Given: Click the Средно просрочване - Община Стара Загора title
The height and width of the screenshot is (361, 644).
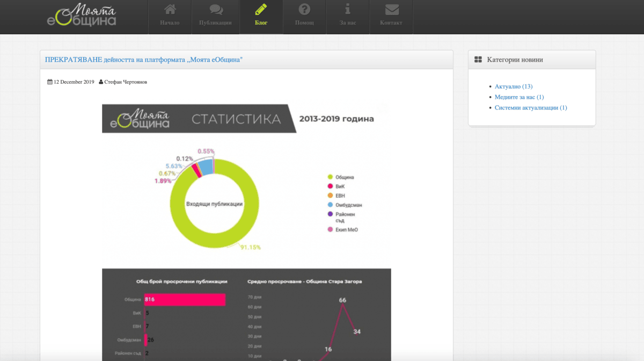Looking at the screenshot, I should [305, 281].
